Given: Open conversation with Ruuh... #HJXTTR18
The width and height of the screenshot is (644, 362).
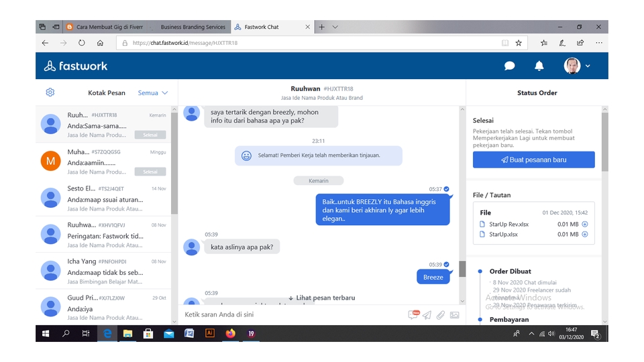Looking at the screenshot, I should pyautogui.click(x=103, y=125).
